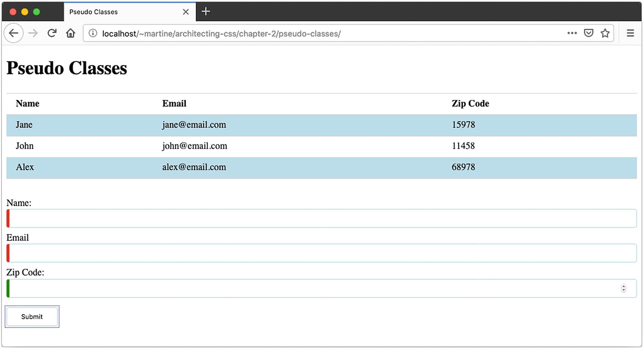Click the URL address bar text

(x=221, y=34)
